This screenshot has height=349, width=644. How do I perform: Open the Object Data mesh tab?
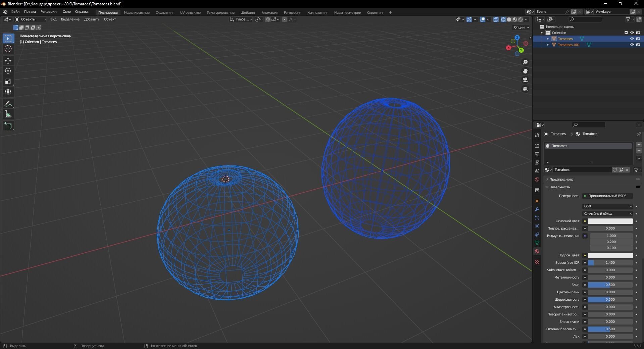[x=537, y=243]
